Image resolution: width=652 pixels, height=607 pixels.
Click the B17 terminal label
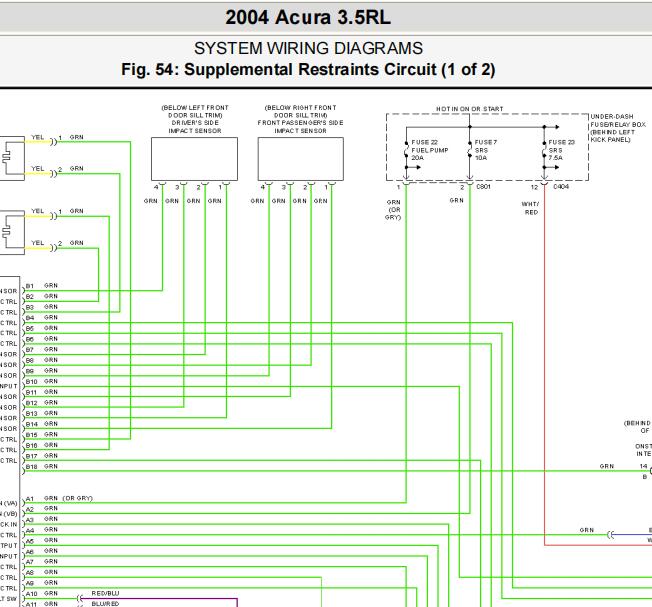pos(31,456)
